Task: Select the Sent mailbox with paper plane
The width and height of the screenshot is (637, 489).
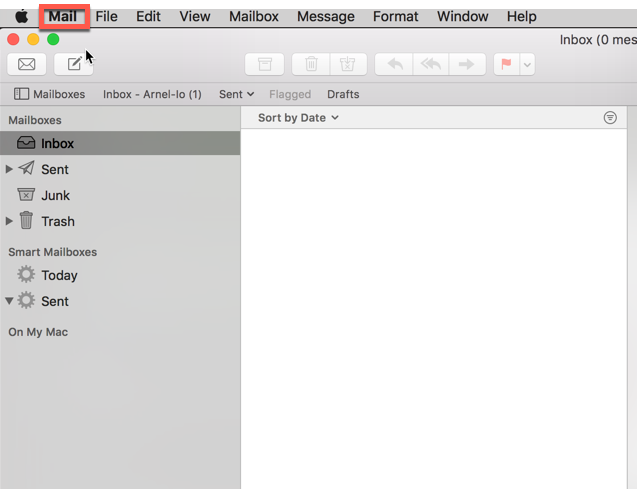Action: coord(55,169)
